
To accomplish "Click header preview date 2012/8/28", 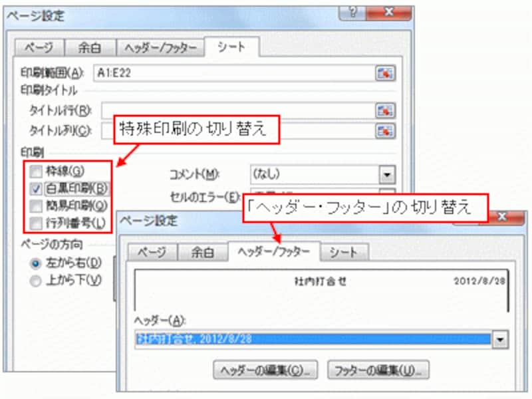I will pyautogui.click(x=479, y=281).
